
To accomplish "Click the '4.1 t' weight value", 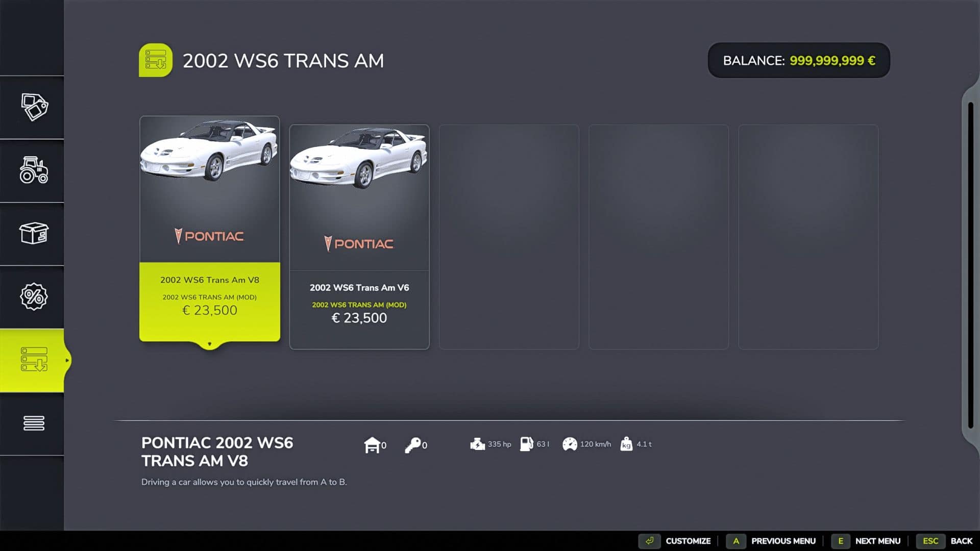I will 644,444.
